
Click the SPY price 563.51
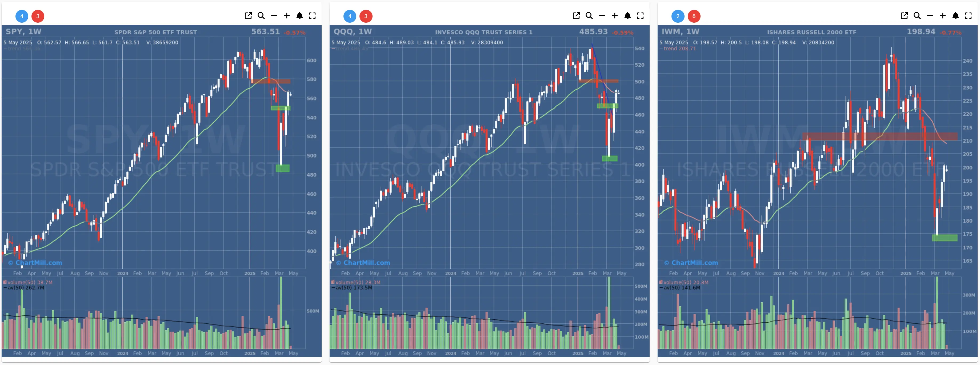[265, 31]
